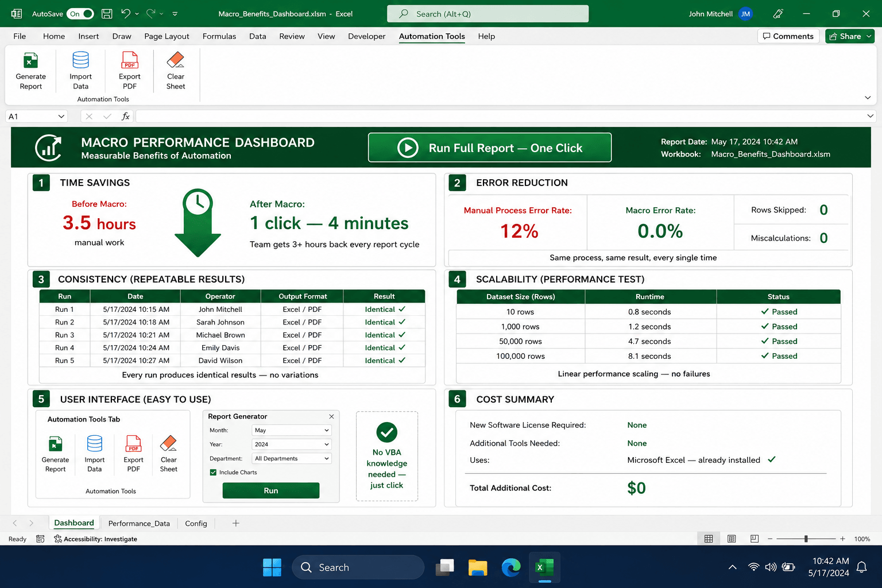The width and height of the screenshot is (882, 588).
Task: Open Microsoft Edge from taskbar
Action: tap(511, 567)
